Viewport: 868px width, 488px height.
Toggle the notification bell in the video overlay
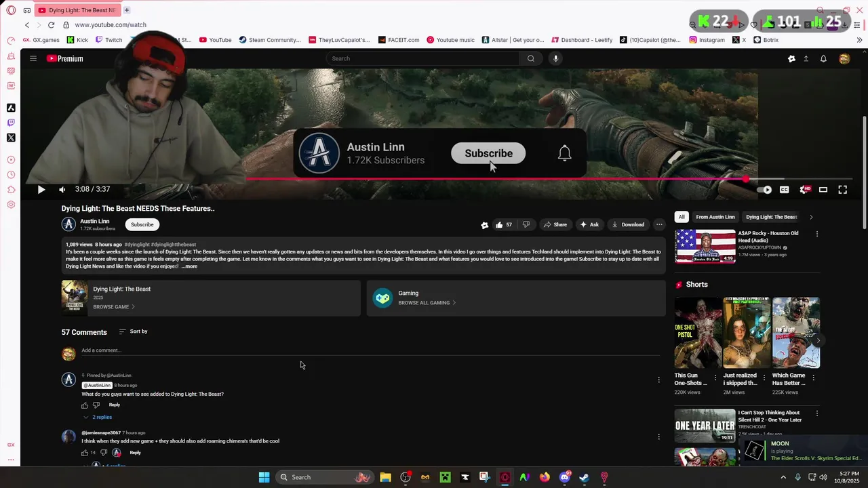point(564,153)
